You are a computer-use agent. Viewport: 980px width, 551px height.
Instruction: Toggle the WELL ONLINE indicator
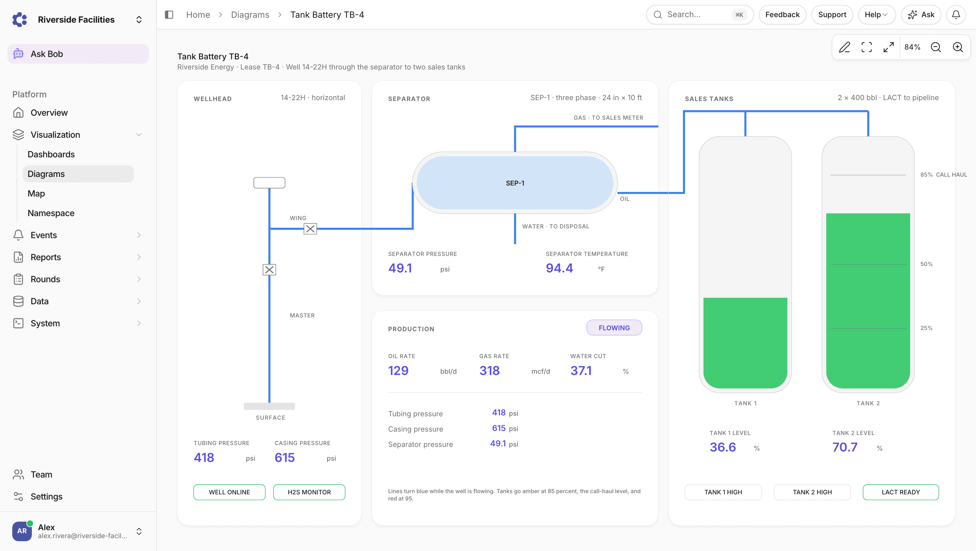[229, 492]
